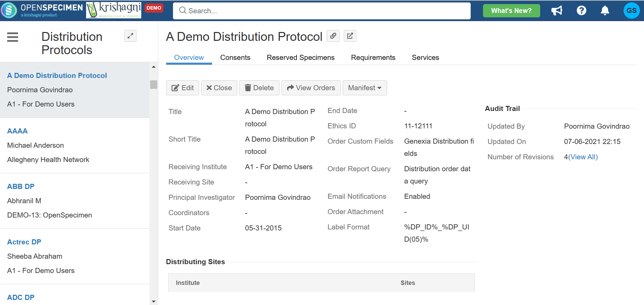Screen dimensions: 644x305
Task: Click scroll down arrow of protocol list
Action: [x=154, y=301]
